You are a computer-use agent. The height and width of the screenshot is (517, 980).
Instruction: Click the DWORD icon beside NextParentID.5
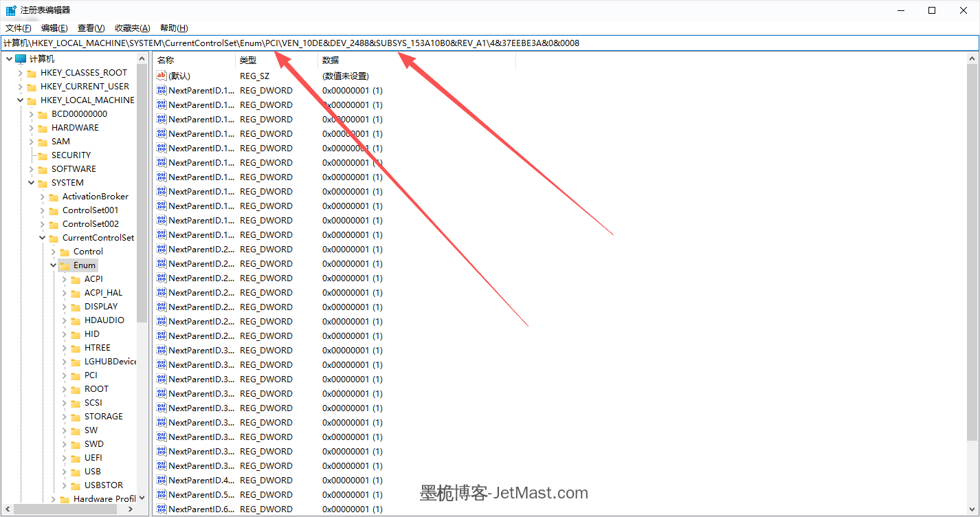click(162, 494)
